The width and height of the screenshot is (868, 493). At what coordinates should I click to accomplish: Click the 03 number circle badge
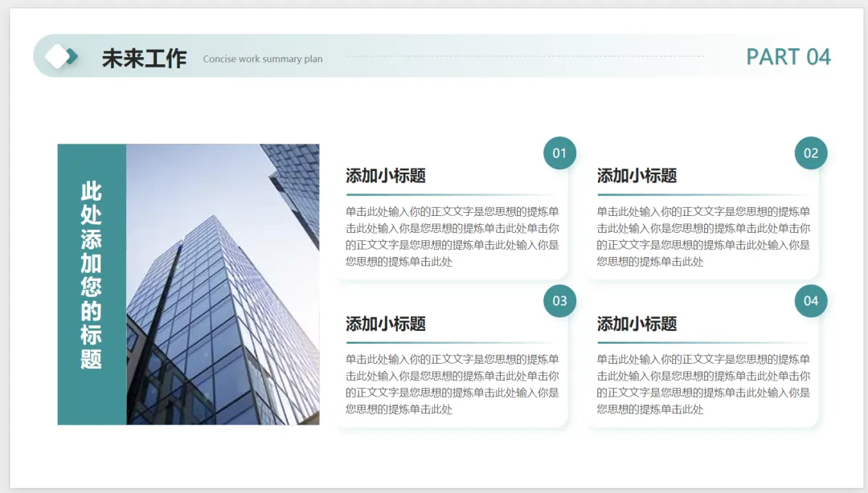click(x=559, y=301)
